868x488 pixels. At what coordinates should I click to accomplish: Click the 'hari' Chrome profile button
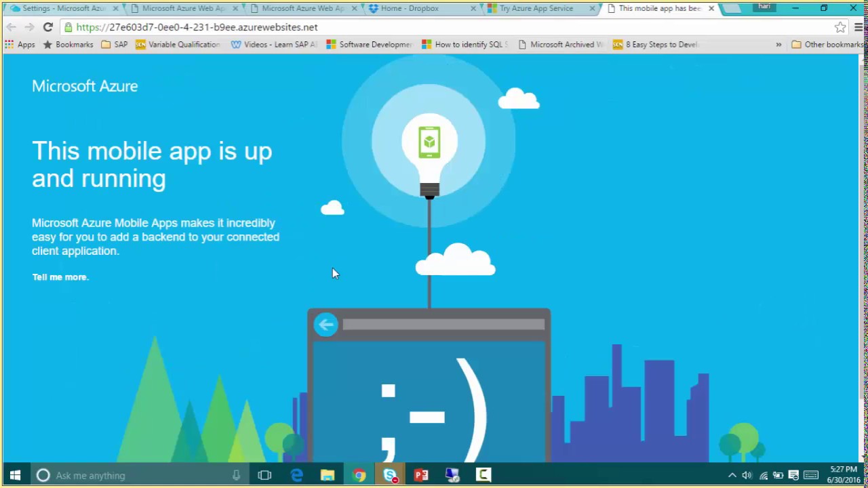764,7
